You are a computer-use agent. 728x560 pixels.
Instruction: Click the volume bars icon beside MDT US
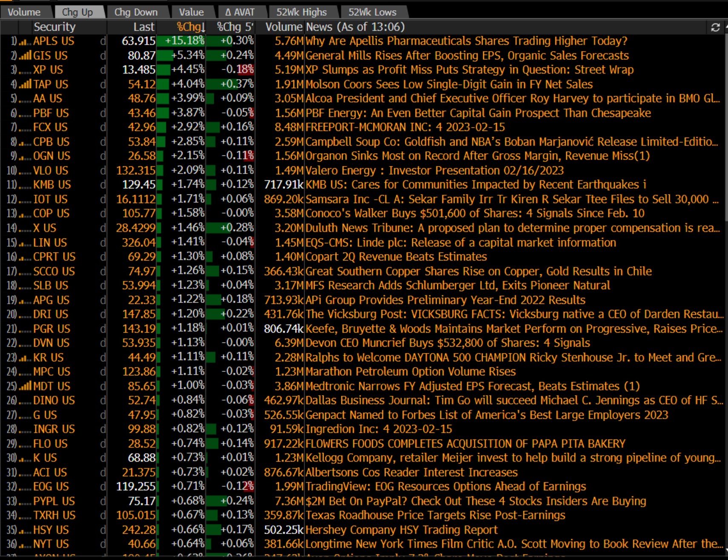26,386
